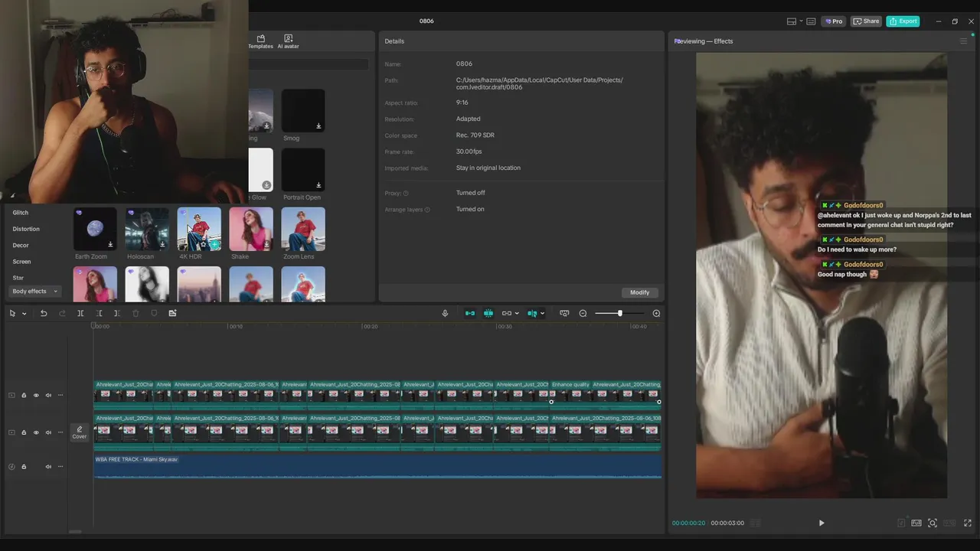Open more options for top video track
The height and width of the screenshot is (551, 980).
click(x=60, y=396)
